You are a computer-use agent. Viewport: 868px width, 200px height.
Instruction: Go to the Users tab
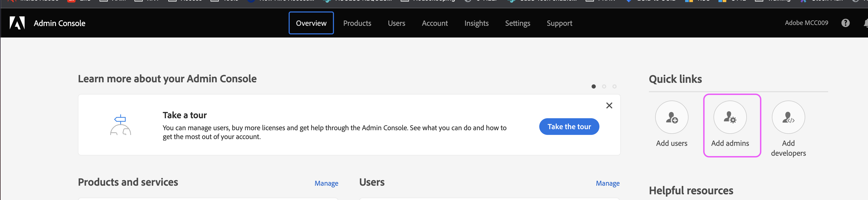coord(396,23)
